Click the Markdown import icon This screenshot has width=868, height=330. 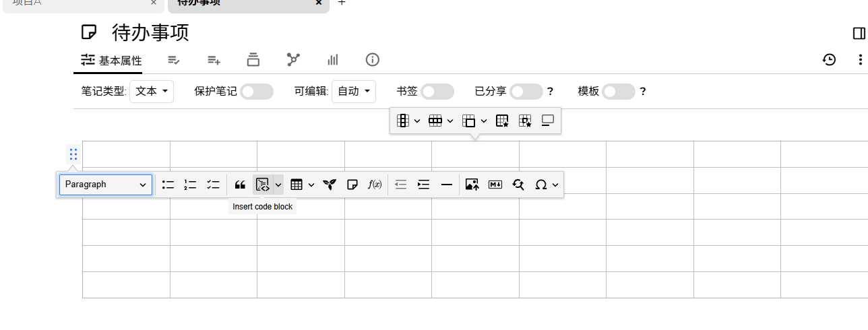495,185
